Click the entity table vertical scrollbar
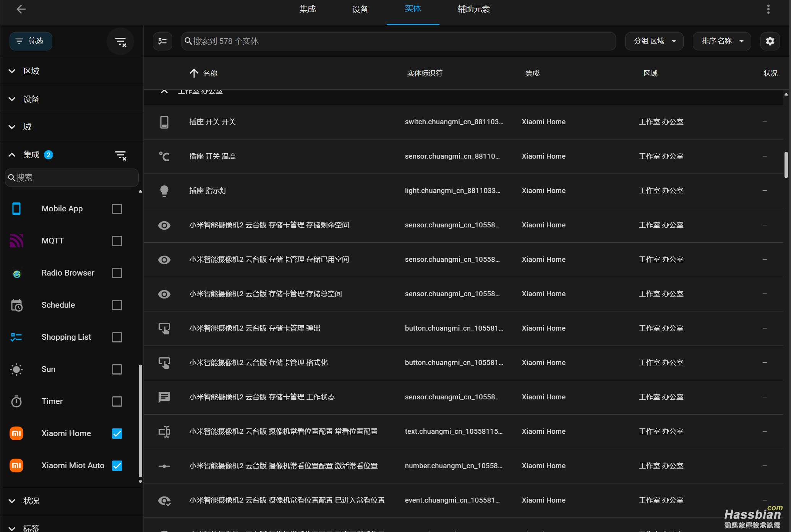Viewport: 791px width, 532px height. click(786, 165)
